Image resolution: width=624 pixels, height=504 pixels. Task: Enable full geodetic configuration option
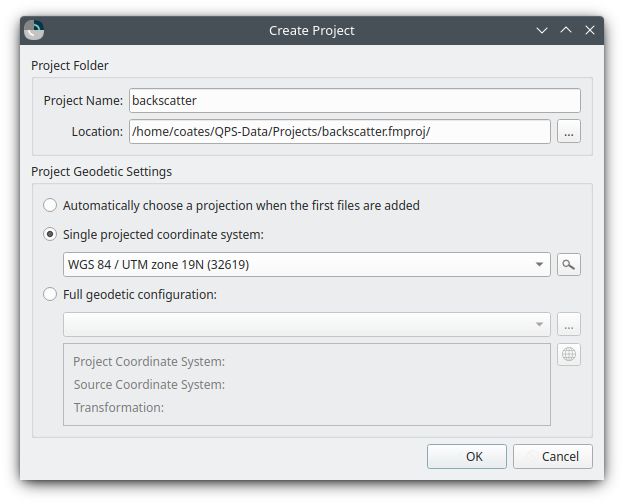(x=50, y=295)
